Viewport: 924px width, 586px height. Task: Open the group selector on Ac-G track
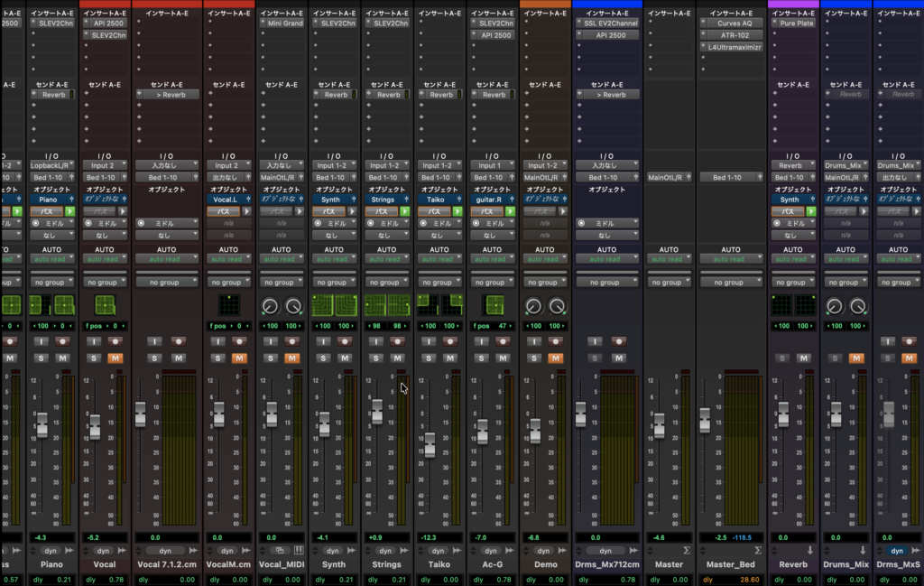pos(492,283)
